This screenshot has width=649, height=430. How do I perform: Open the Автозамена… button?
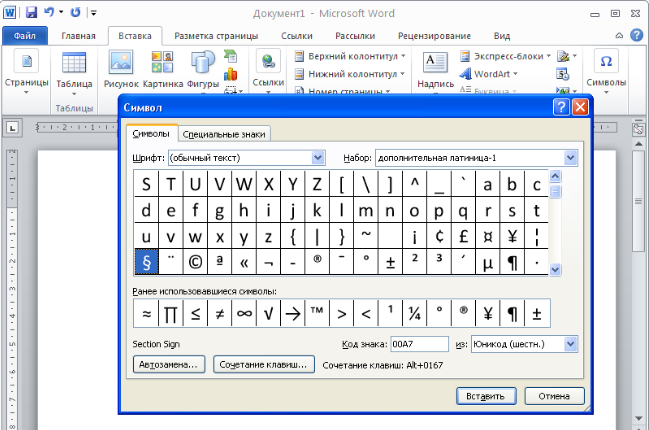tap(168, 365)
